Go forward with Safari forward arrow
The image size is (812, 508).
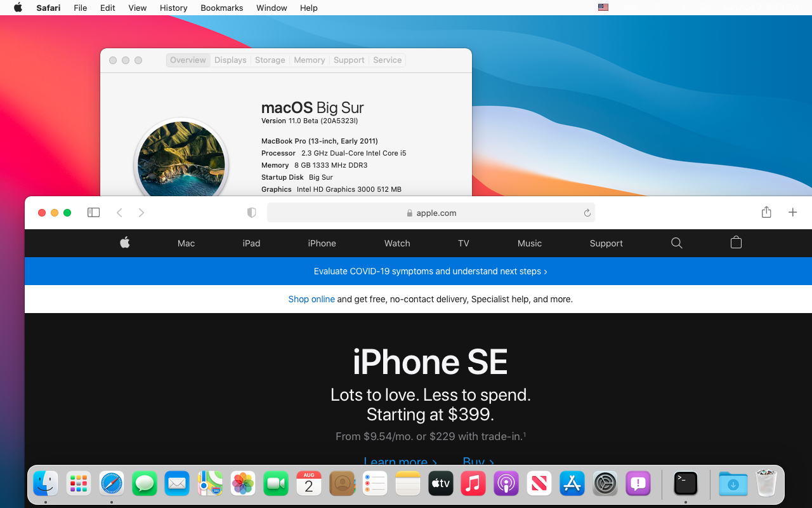point(141,213)
